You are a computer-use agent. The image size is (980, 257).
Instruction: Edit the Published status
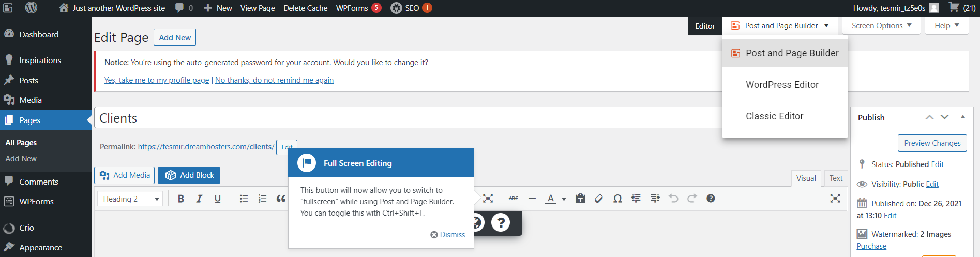[938, 164]
